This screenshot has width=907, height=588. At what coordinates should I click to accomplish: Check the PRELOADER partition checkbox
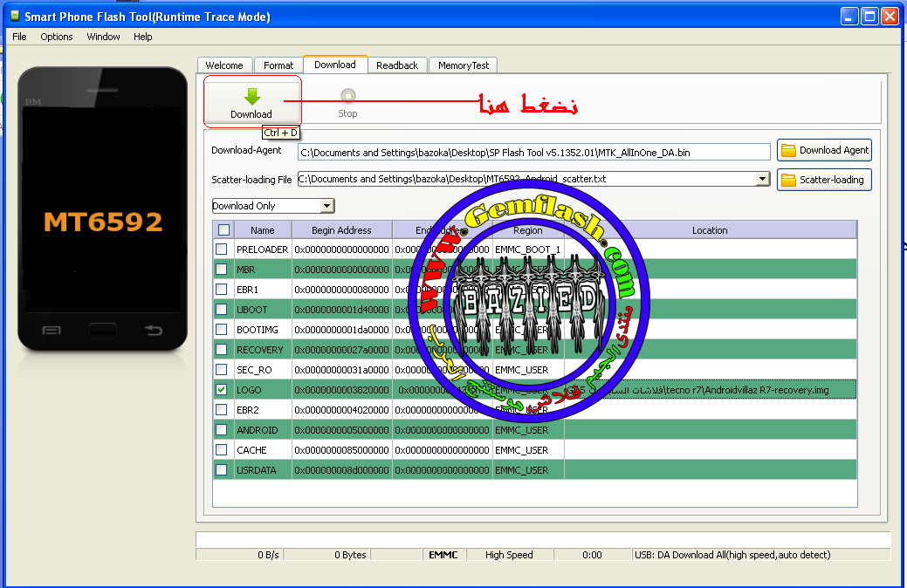coord(221,250)
